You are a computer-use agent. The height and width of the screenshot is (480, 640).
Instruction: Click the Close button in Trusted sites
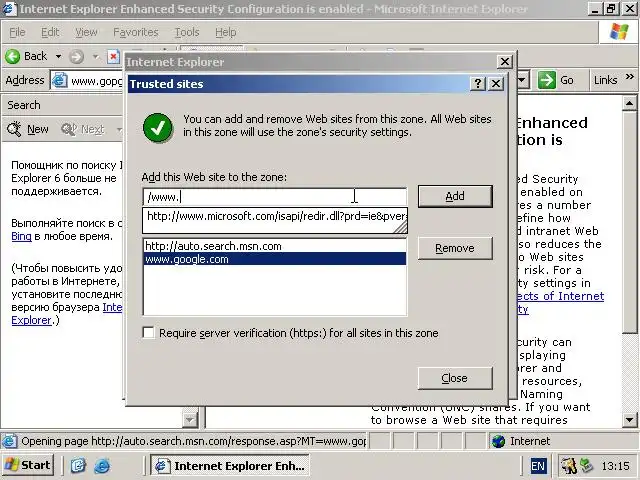click(x=455, y=378)
